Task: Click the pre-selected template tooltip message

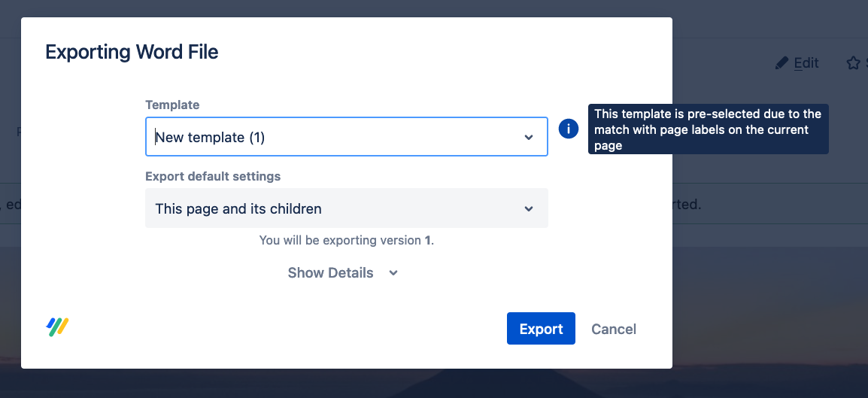Action: point(707,129)
